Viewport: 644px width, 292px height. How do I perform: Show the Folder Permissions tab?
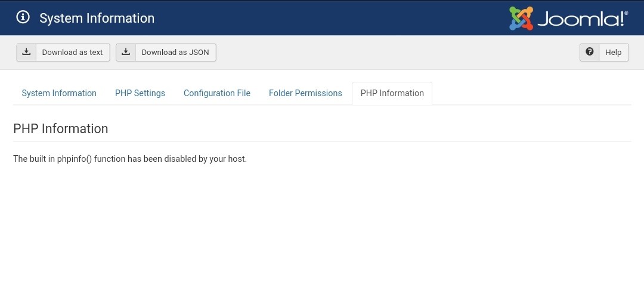coord(305,93)
